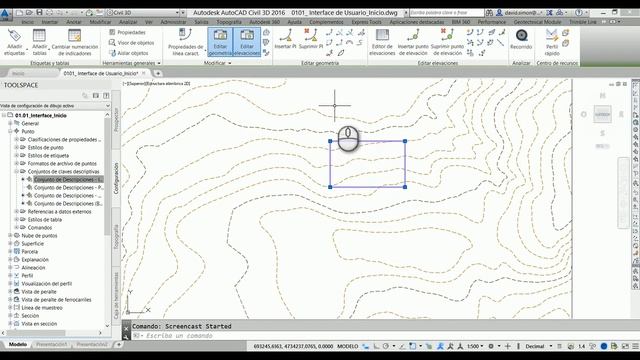This screenshot has height=360, width=640.
Task: Open the application menu A button
Action: click(5, 15)
